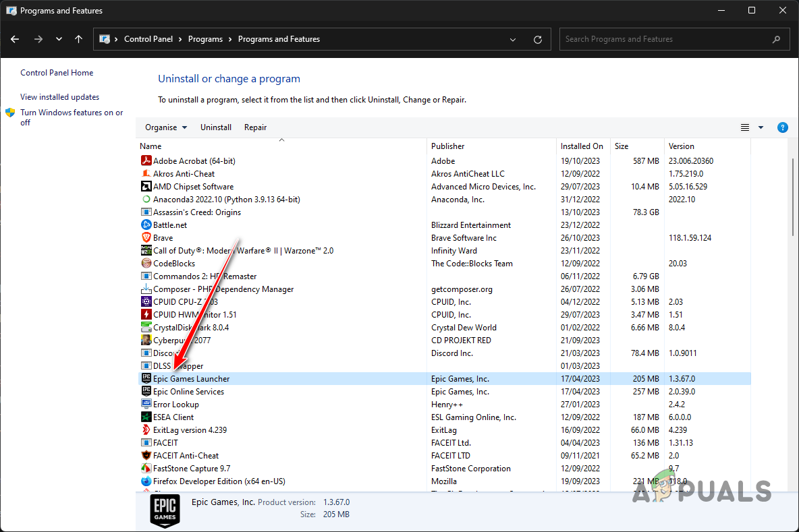Select the CPUID HWMonitor 1.51 icon

[x=146, y=314]
